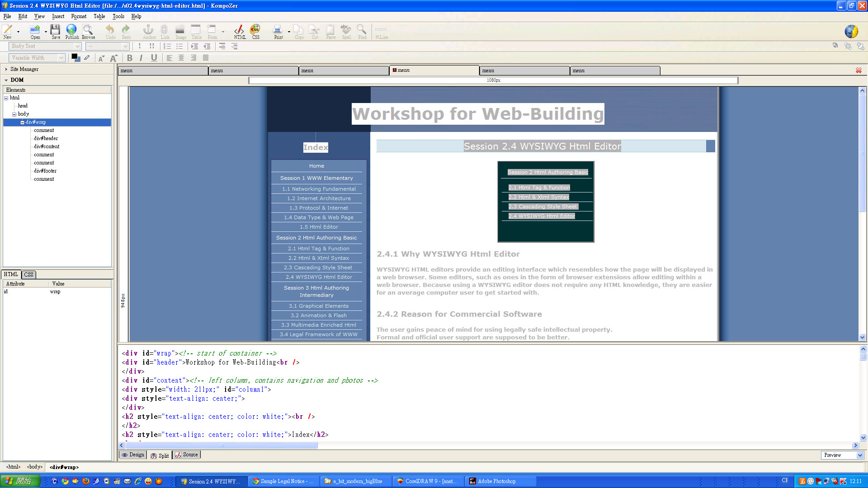Screen dimensions: 868x488
Task: Click the Publish toolbar icon
Action: (x=71, y=30)
